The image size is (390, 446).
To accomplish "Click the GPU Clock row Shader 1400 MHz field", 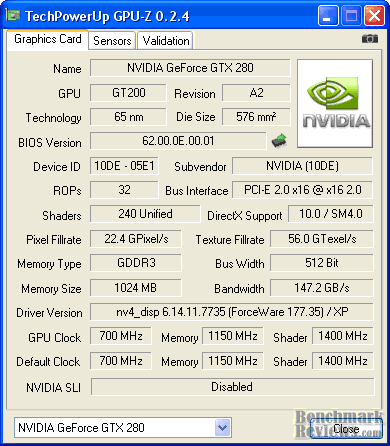I will pyautogui.click(x=343, y=336).
